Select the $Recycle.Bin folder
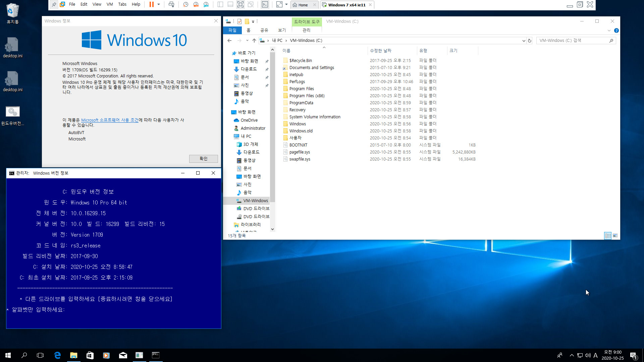The width and height of the screenshot is (644, 362). [x=301, y=61]
